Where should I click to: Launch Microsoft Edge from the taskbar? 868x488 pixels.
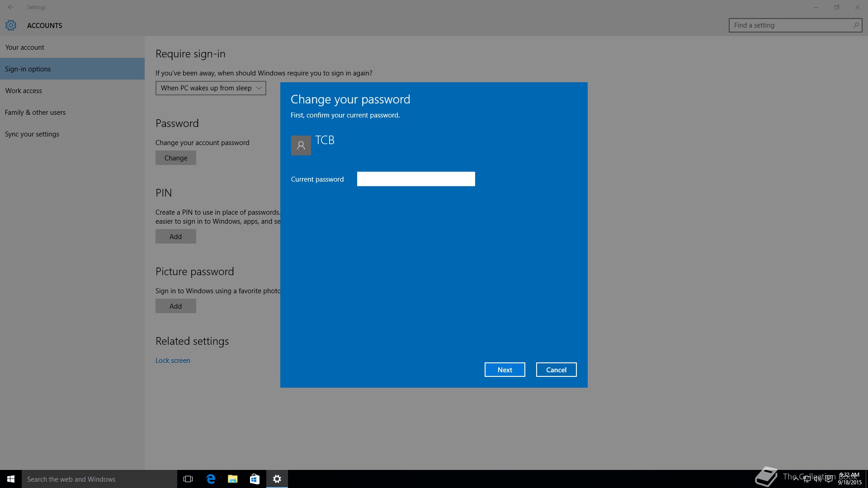click(x=211, y=479)
